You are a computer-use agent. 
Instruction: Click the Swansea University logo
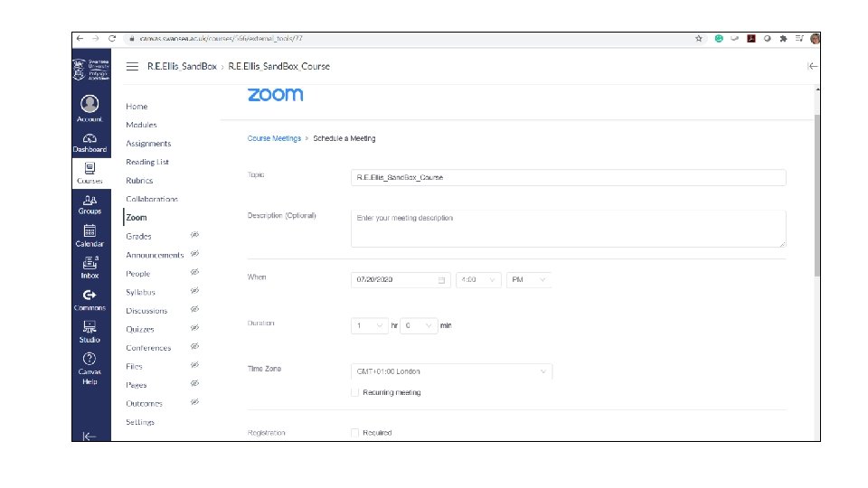(91, 70)
